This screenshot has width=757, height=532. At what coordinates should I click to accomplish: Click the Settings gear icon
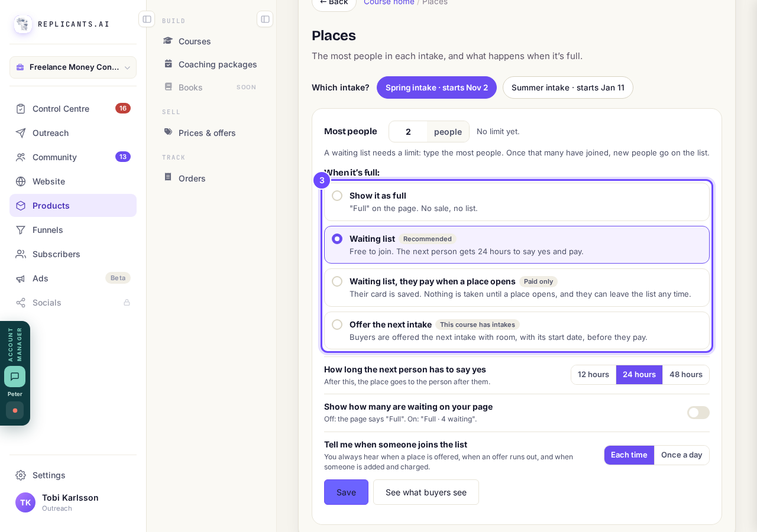21,475
